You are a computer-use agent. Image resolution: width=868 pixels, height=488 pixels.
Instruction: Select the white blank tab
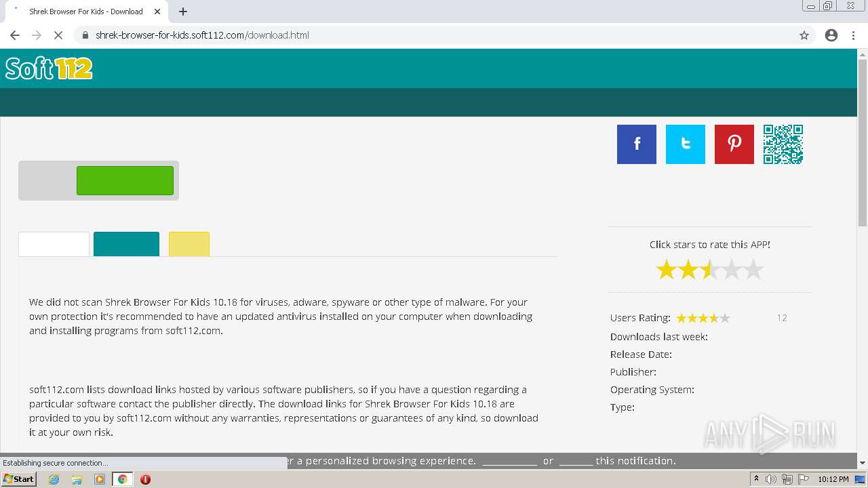(x=54, y=244)
